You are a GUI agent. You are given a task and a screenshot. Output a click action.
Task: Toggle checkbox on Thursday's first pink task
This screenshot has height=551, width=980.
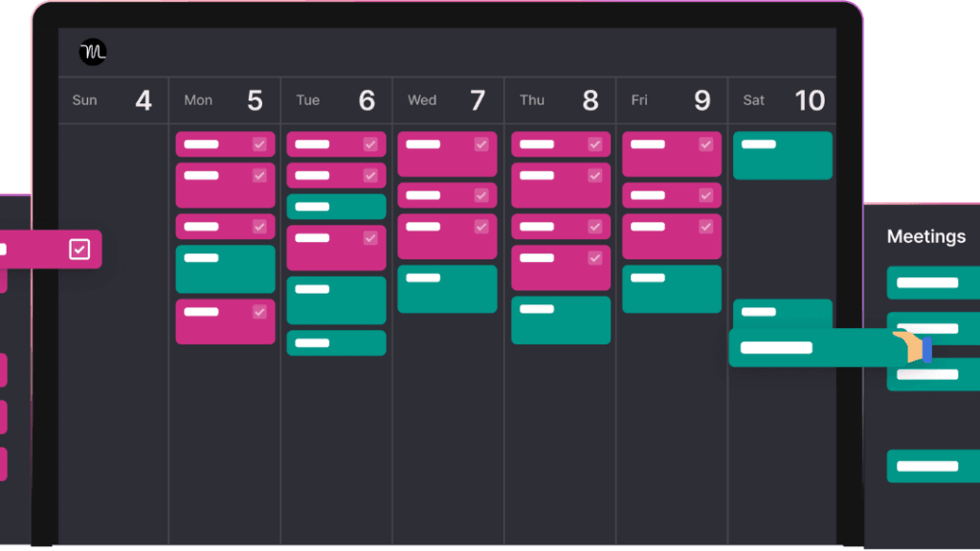[594, 144]
